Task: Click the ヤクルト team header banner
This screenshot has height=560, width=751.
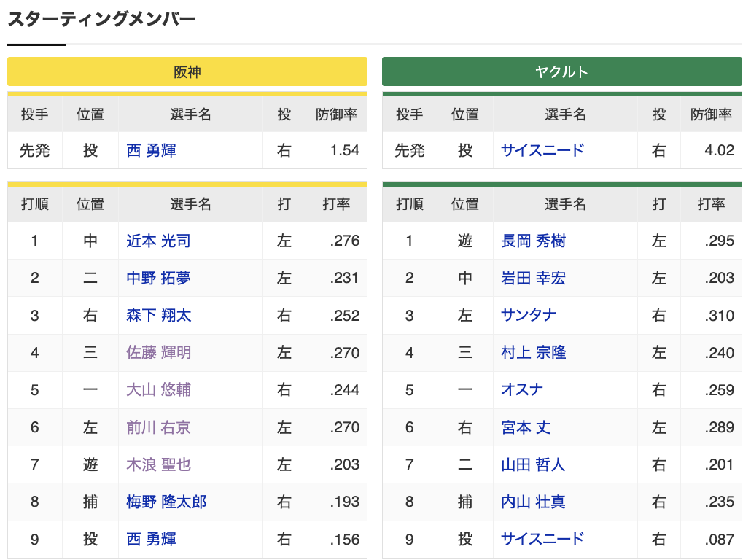Action: tap(562, 72)
